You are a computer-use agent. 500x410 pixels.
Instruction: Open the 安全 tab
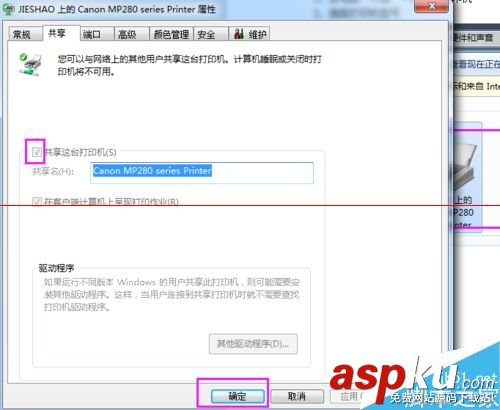210,34
